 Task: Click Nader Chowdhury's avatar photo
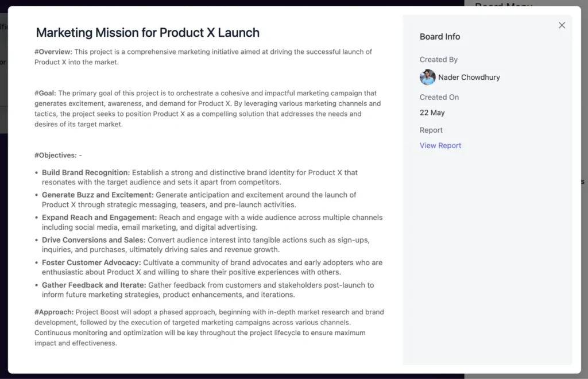(427, 77)
